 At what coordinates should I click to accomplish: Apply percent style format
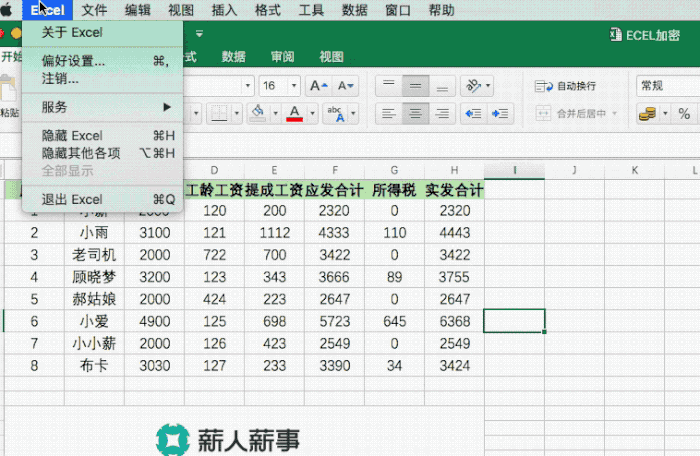click(684, 113)
